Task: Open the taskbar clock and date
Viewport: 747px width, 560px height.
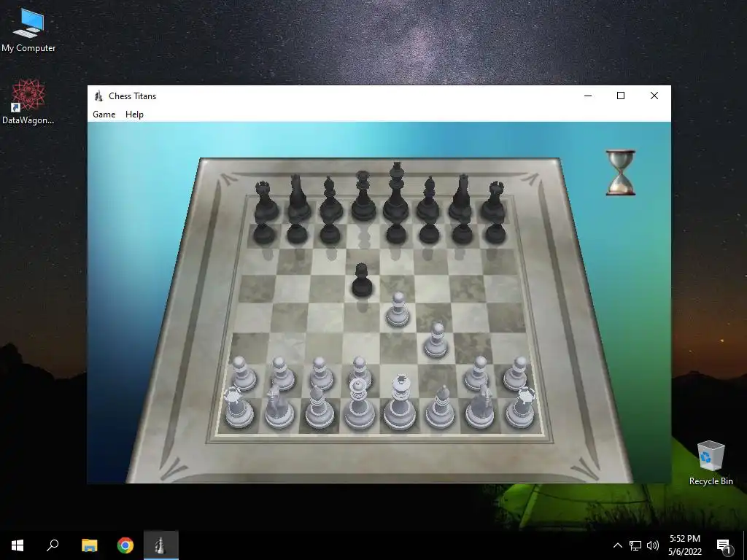Action: point(684,545)
